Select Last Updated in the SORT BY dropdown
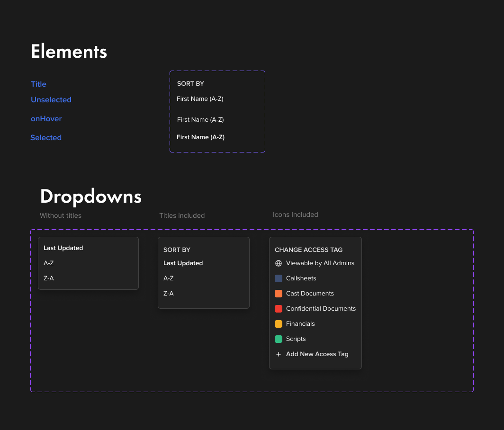Viewport: 504px width, 430px height. tap(183, 263)
